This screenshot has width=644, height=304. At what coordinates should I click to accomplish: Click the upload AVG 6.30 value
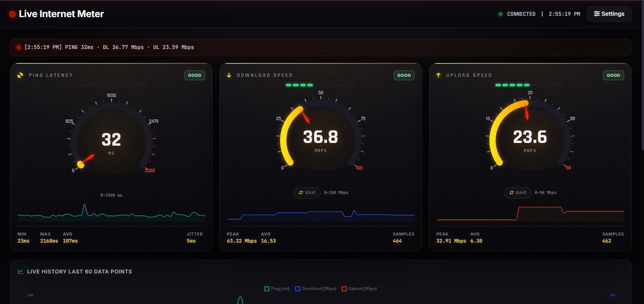tap(476, 241)
